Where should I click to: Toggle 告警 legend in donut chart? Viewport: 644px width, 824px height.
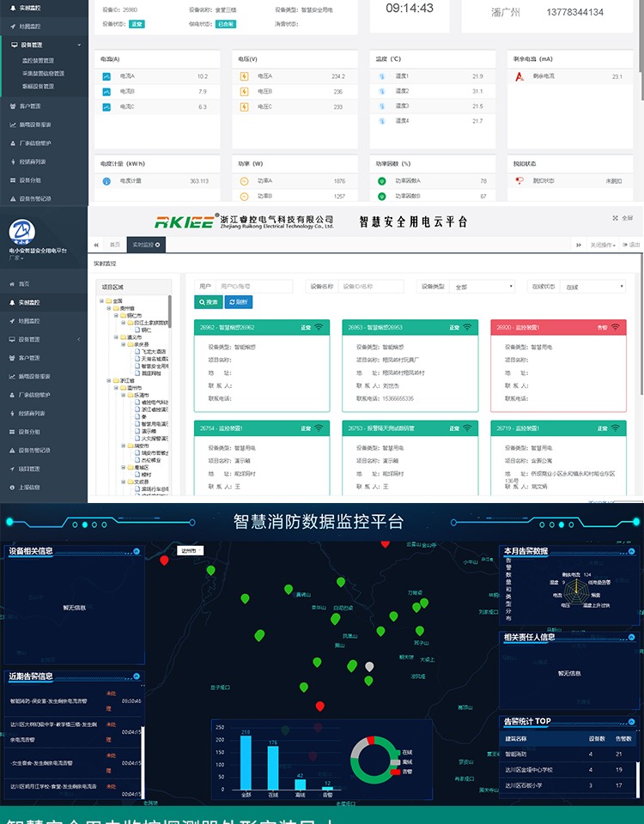pos(402,772)
